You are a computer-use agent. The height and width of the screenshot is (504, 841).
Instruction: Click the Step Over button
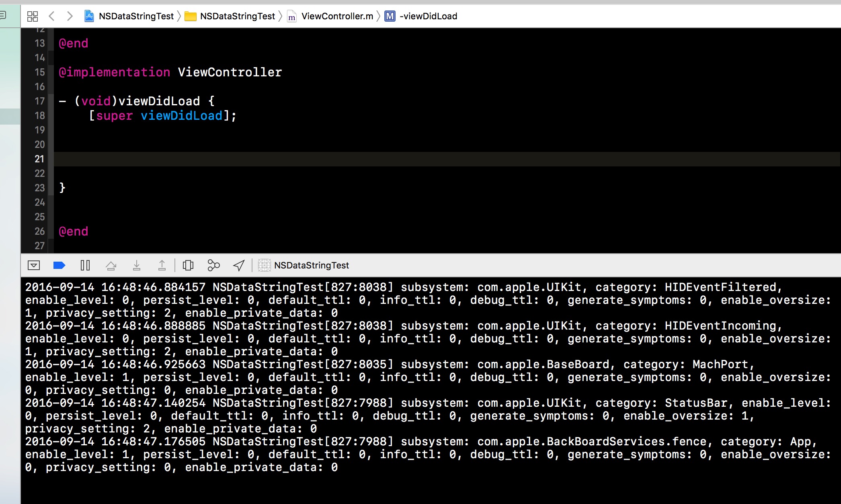coord(111,265)
